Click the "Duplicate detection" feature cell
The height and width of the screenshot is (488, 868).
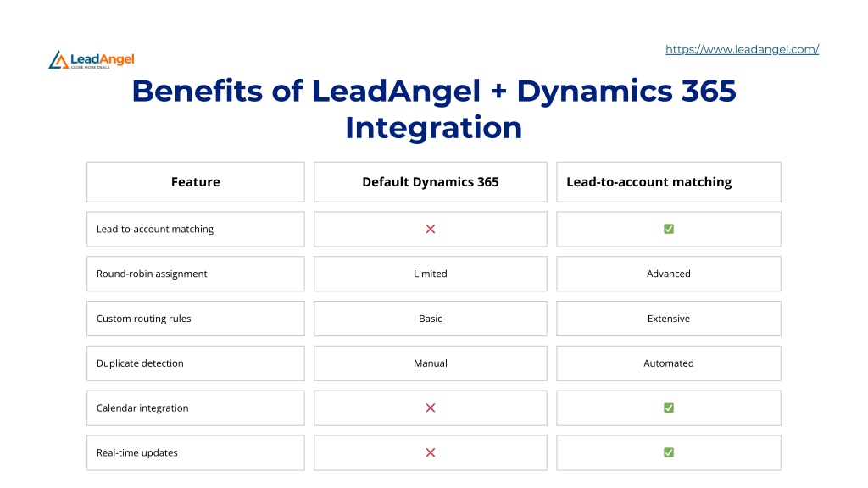pos(196,363)
